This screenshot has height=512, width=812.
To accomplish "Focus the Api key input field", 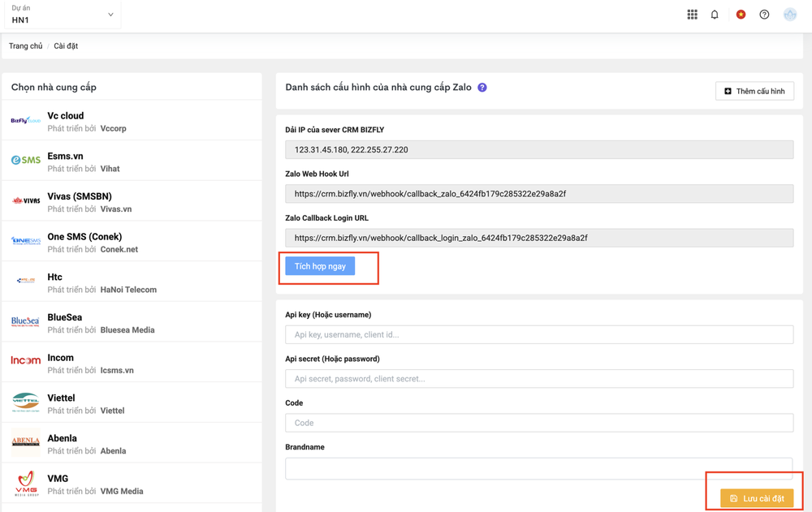I will [539, 334].
